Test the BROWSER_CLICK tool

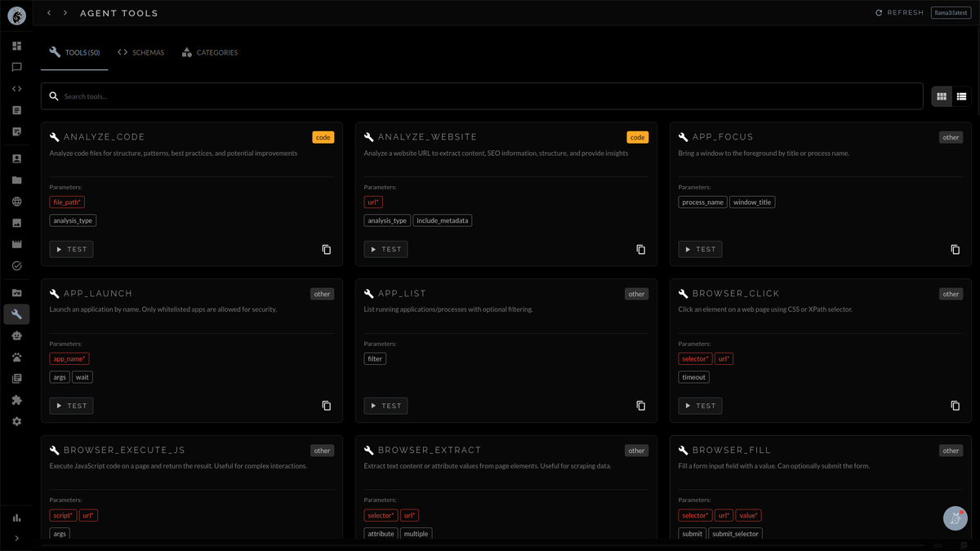(x=700, y=406)
